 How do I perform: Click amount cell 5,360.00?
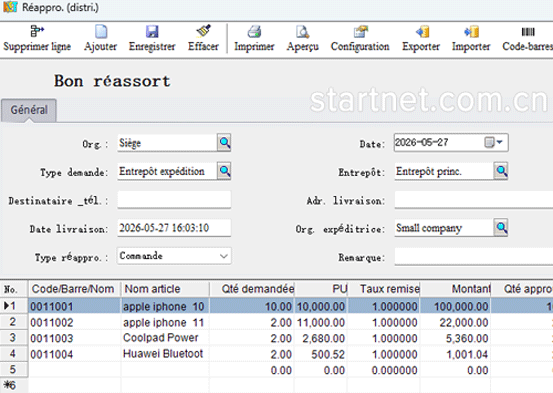[456, 338]
